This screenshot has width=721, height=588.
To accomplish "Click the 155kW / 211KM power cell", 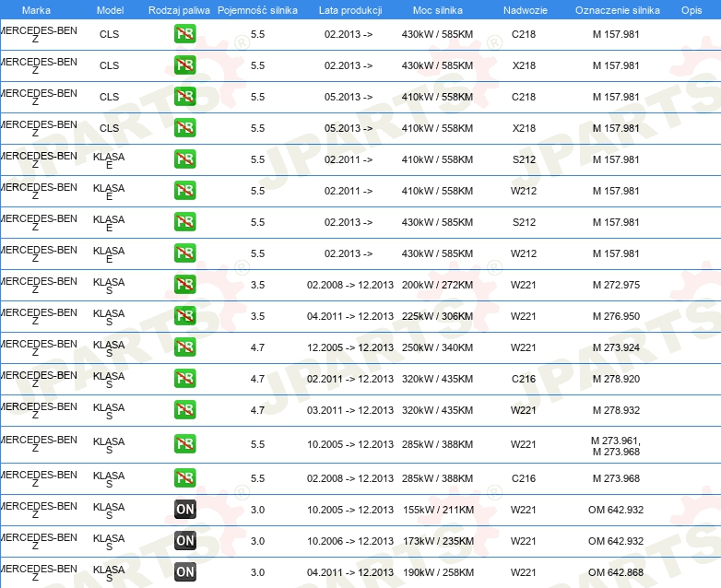I will tap(438, 510).
